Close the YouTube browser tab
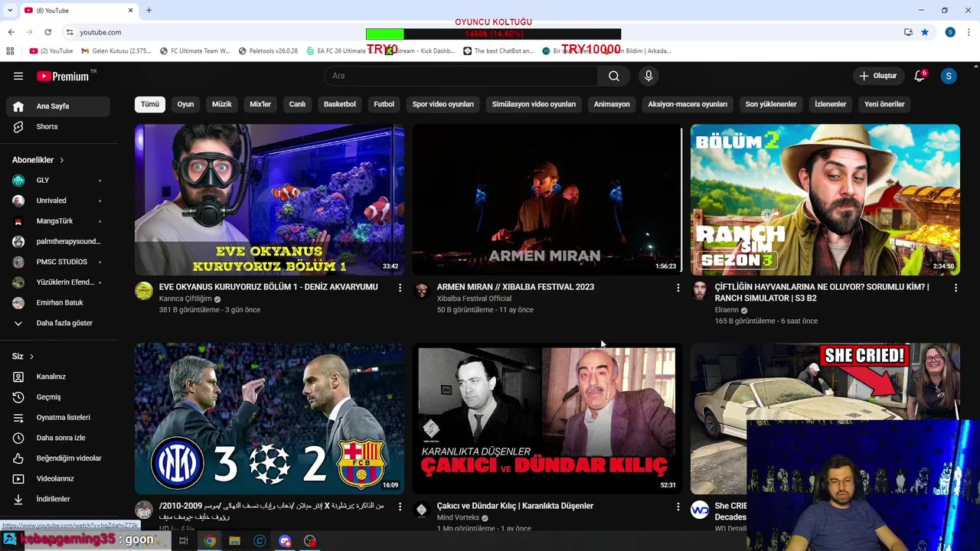Viewport: 980px width, 551px height. pyautogui.click(x=130, y=11)
